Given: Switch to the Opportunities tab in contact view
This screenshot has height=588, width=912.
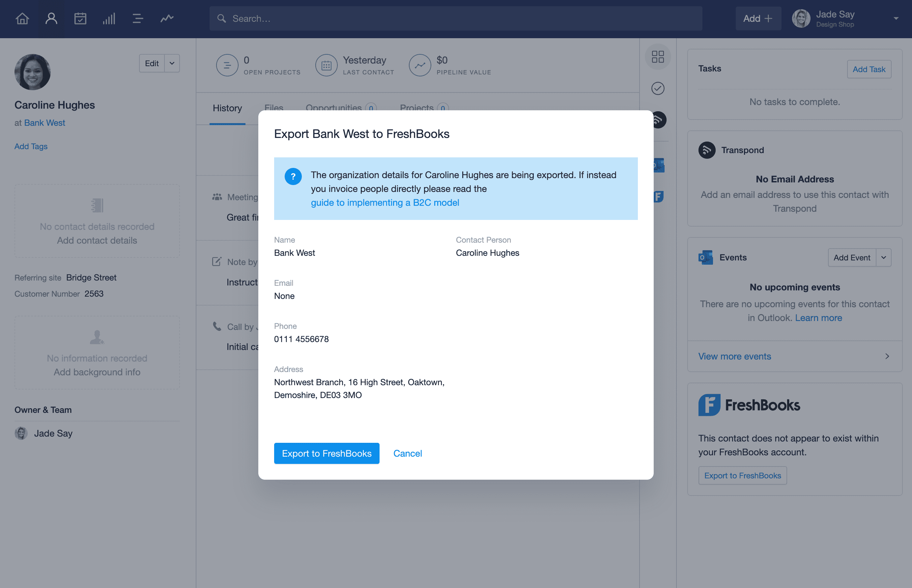Looking at the screenshot, I should coord(334,108).
